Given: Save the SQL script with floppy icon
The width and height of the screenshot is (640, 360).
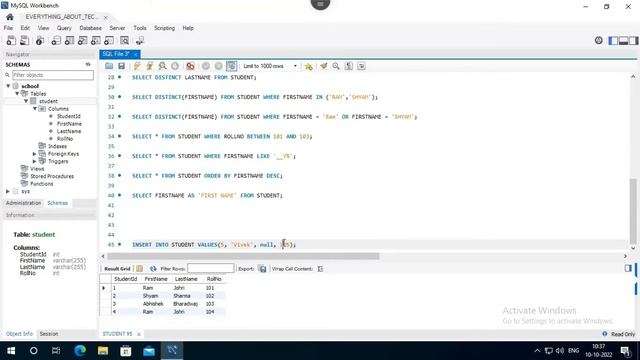Looking at the screenshot, I should click(122, 66).
